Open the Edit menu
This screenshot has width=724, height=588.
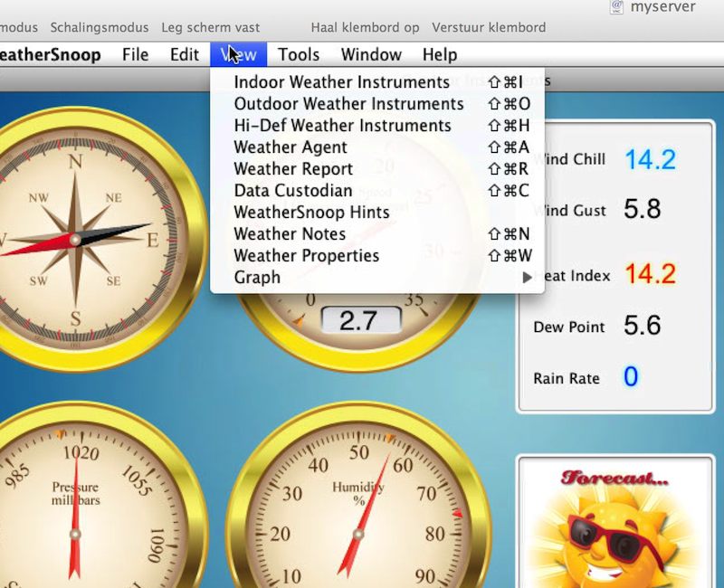(185, 54)
